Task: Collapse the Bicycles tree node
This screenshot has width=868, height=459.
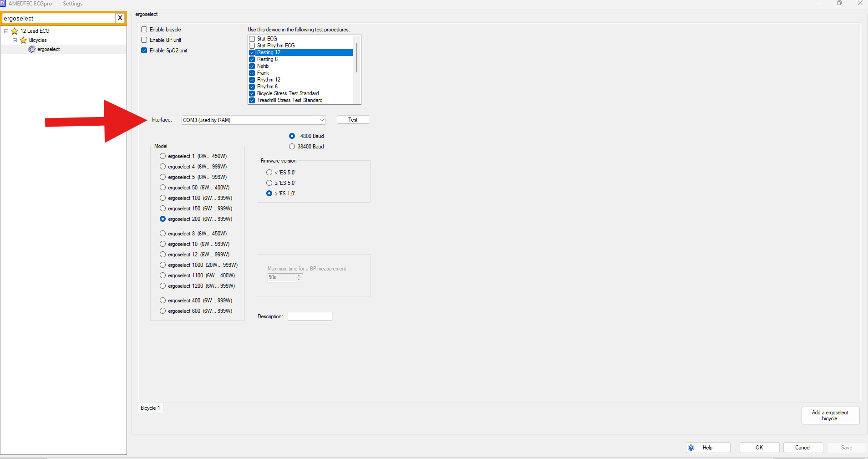Action: click(15, 40)
